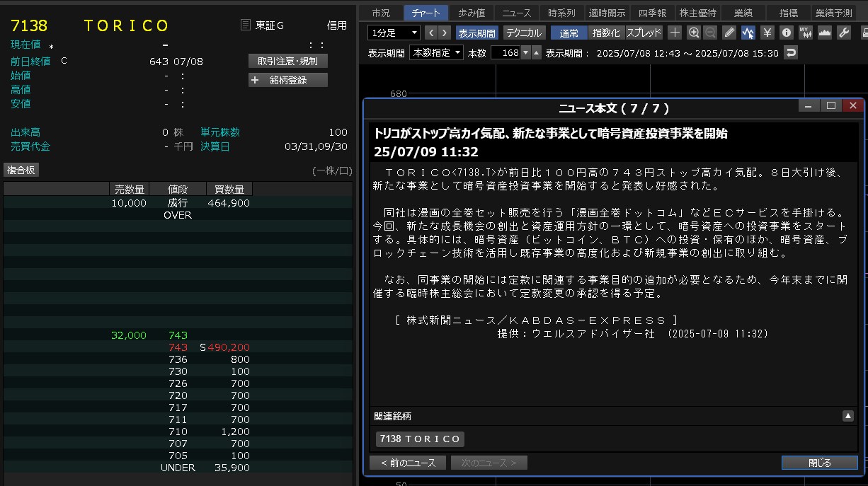
Task: Switch to the 株主優待 tab
Action: [697, 13]
